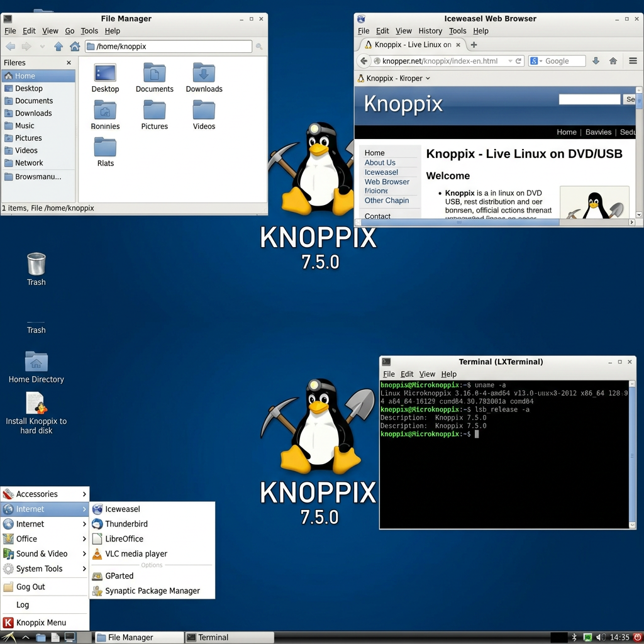
Task: Click the volume icon in system tray
Action: pyautogui.click(x=599, y=637)
